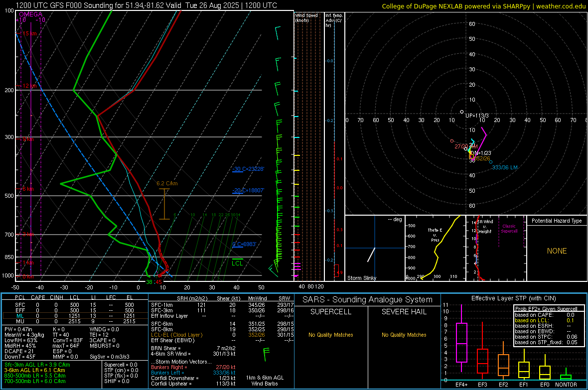Click the 0 C=6983' freezing level label
The image size is (588, 390).
pos(244,244)
